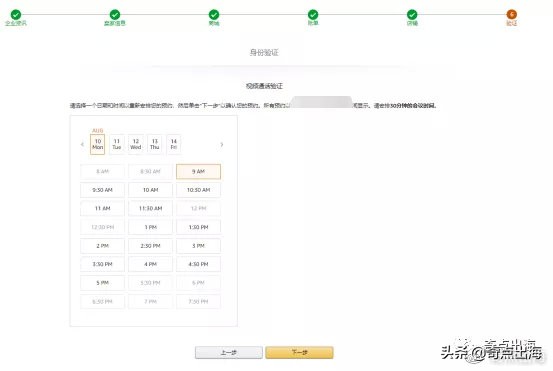The height and width of the screenshot is (371, 553).
Task: Click the second completed step checkmark, 卖家信息
Action: (x=115, y=14)
